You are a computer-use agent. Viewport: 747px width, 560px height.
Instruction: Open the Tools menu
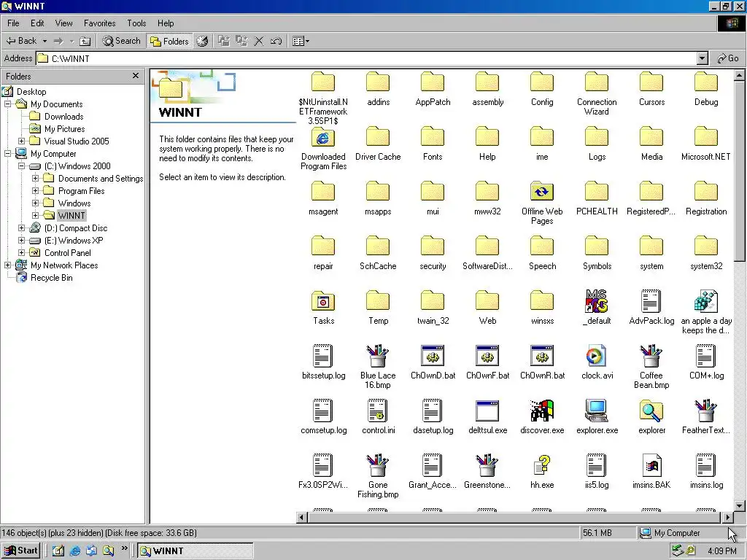(x=136, y=23)
